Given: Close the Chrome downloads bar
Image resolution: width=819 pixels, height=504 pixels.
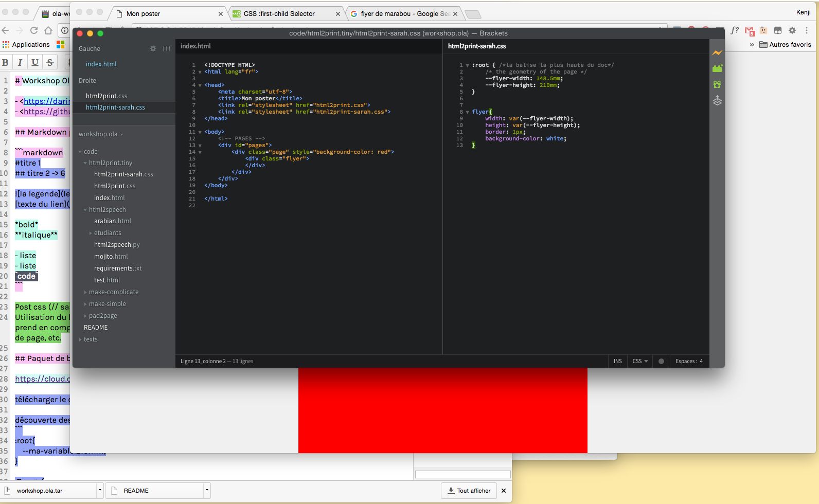Looking at the screenshot, I should 504,491.
